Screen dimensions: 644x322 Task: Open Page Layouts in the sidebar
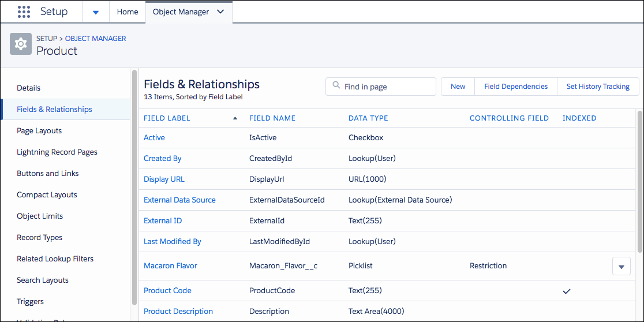pos(39,131)
